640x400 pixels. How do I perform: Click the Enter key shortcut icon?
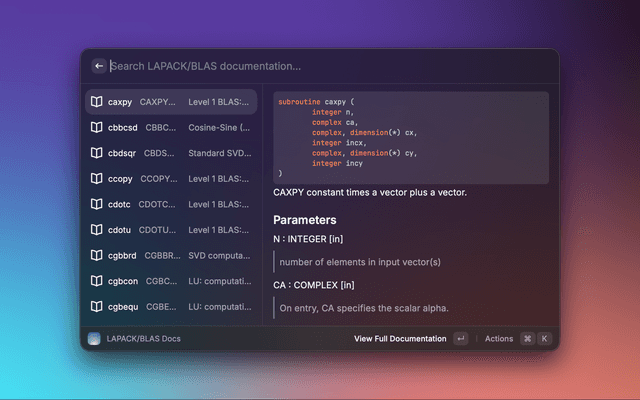(460, 339)
